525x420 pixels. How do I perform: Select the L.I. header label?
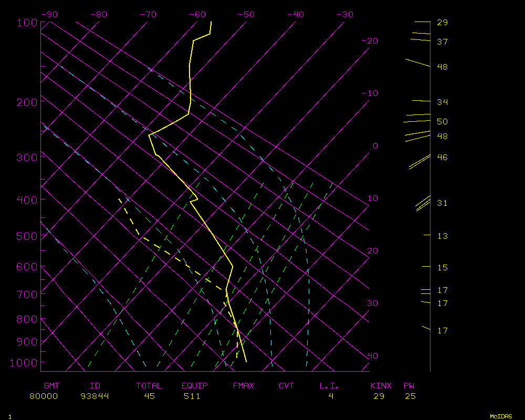(x=329, y=386)
